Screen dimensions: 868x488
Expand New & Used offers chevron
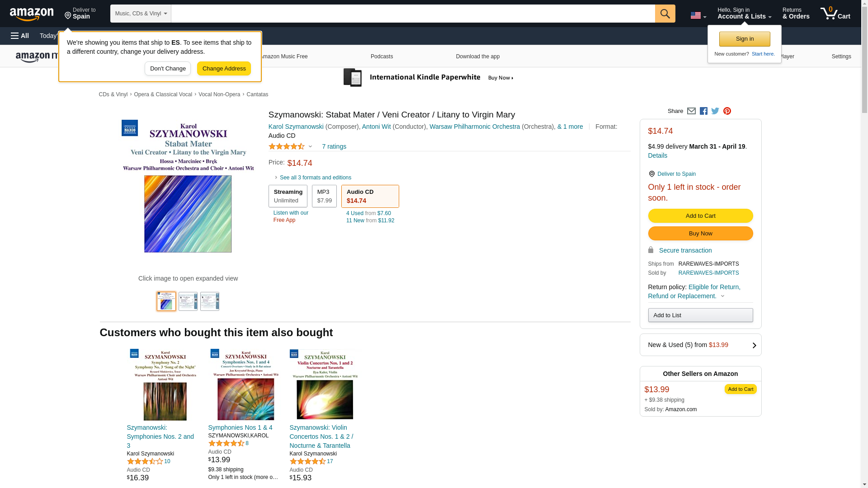point(754,345)
